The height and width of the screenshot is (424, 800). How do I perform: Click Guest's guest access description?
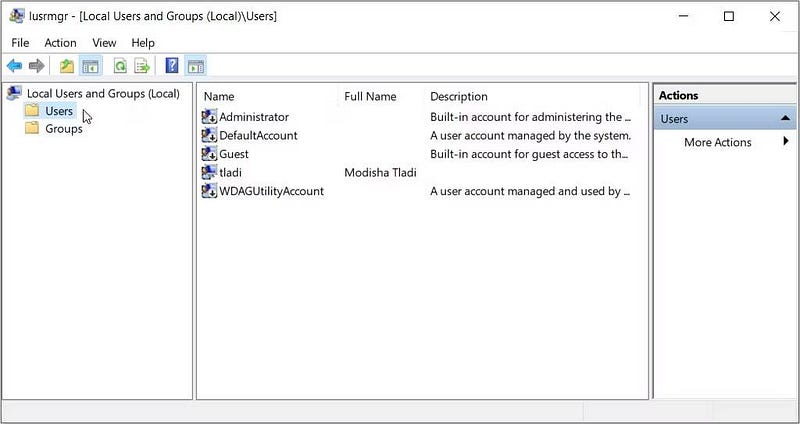(530, 154)
